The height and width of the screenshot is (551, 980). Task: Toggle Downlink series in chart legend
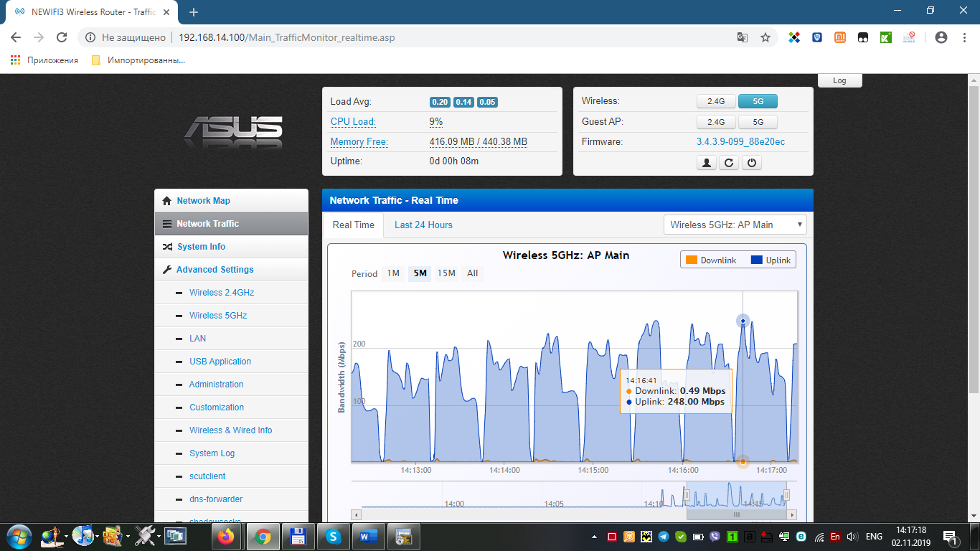point(710,260)
